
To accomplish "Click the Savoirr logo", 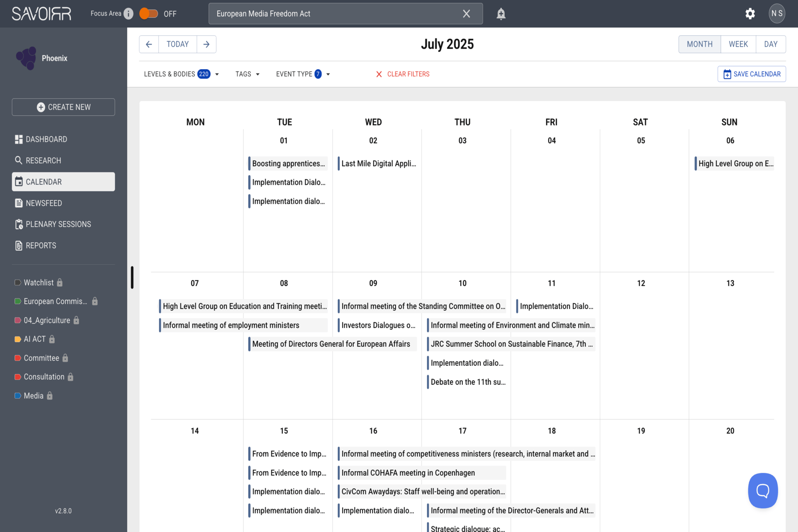I will [41, 14].
